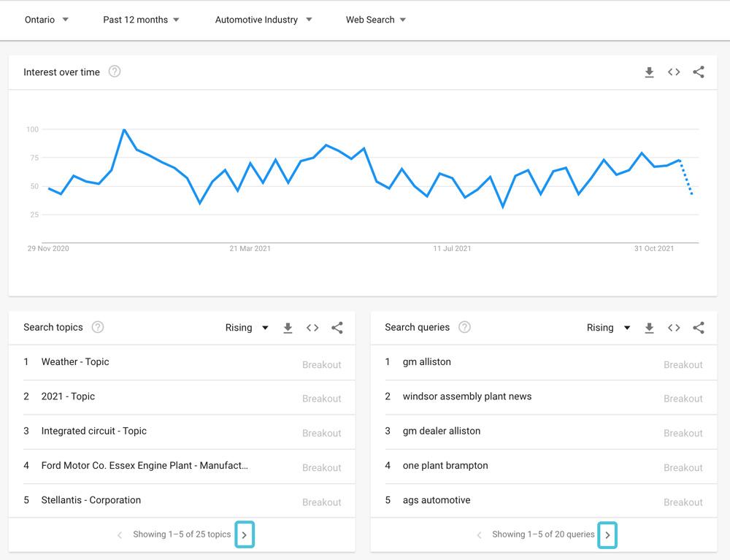Screen dimensions: 730x560
Task: Select the 'windsor assembly plant news' query
Action: pos(467,396)
